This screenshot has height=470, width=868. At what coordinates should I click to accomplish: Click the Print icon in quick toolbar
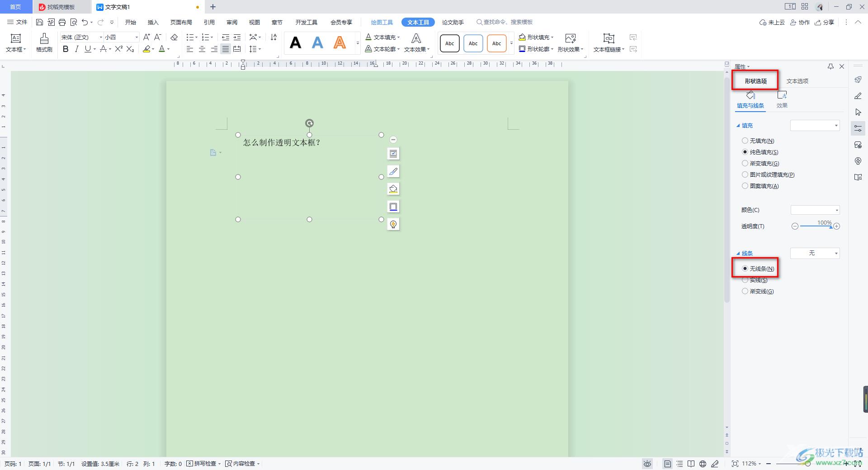tap(62, 22)
